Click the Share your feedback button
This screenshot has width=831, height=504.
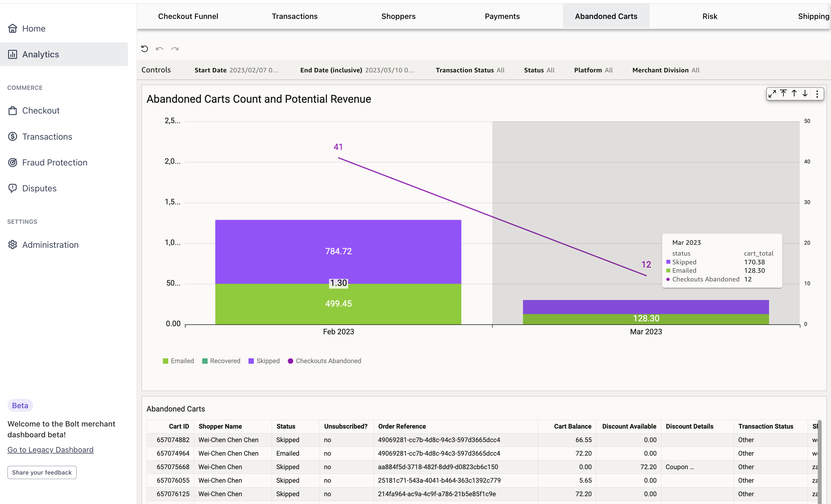[x=42, y=472]
